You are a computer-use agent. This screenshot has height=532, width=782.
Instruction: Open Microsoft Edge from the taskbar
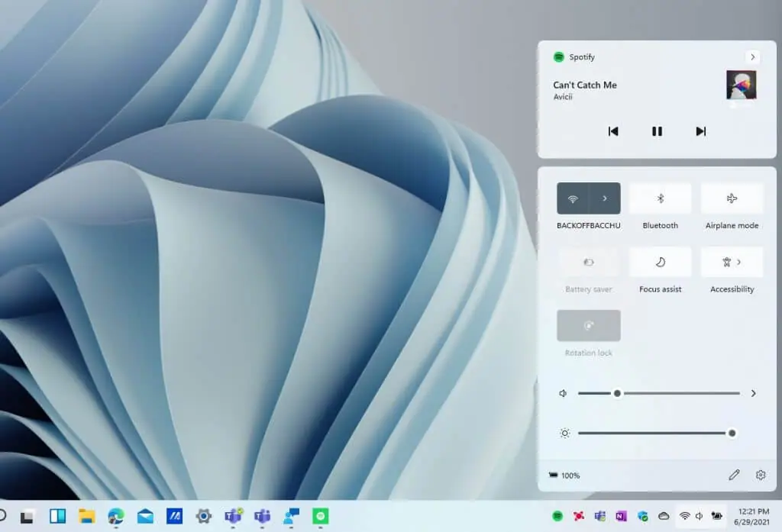point(116,516)
